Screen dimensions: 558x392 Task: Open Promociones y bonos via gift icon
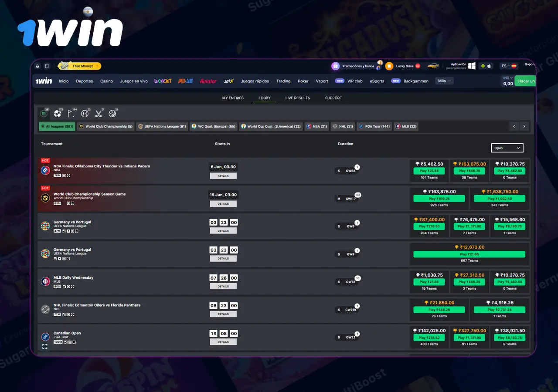tap(335, 65)
